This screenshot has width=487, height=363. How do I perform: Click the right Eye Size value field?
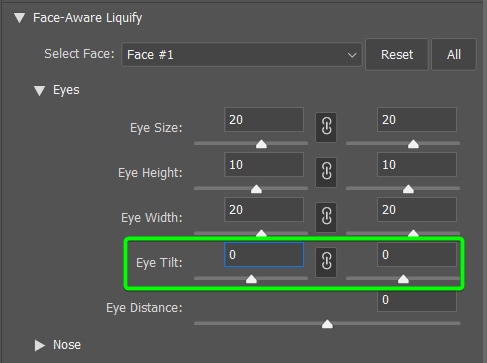pyautogui.click(x=417, y=120)
